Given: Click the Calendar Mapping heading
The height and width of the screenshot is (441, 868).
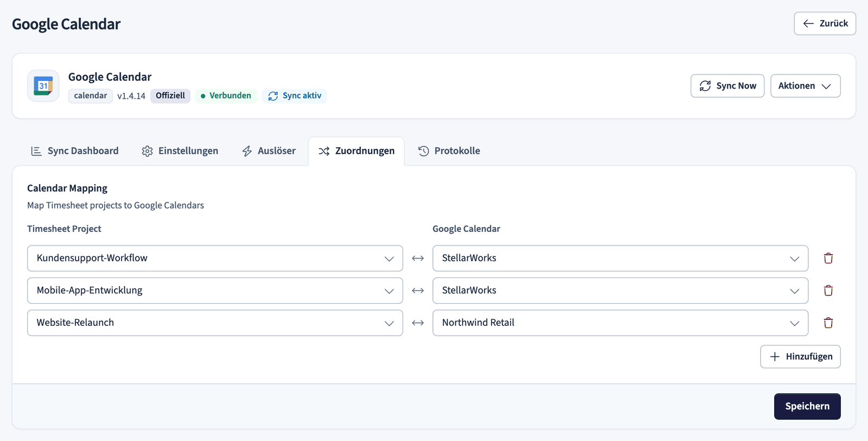Looking at the screenshot, I should pyautogui.click(x=67, y=188).
